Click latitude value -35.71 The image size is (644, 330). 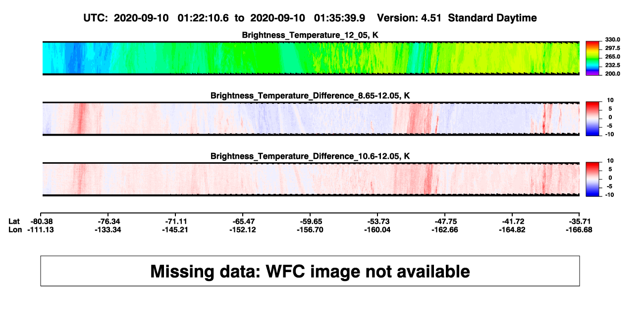581,221
